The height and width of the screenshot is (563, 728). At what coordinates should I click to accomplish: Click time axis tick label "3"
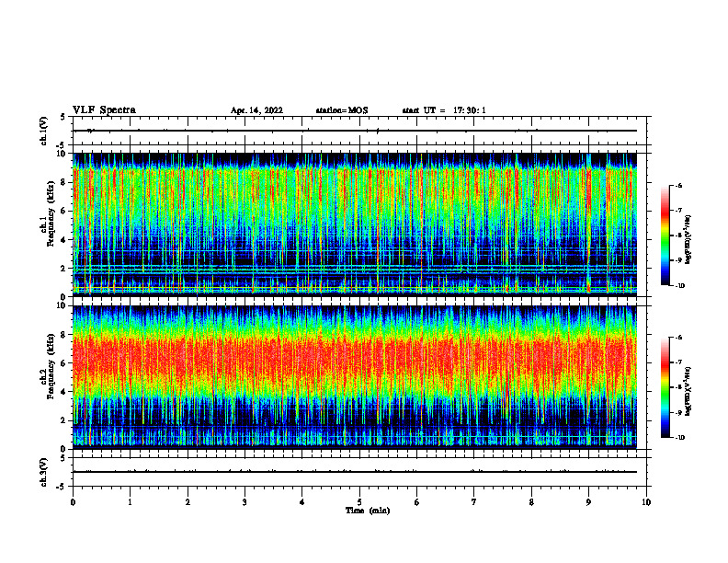(x=245, y=502)
